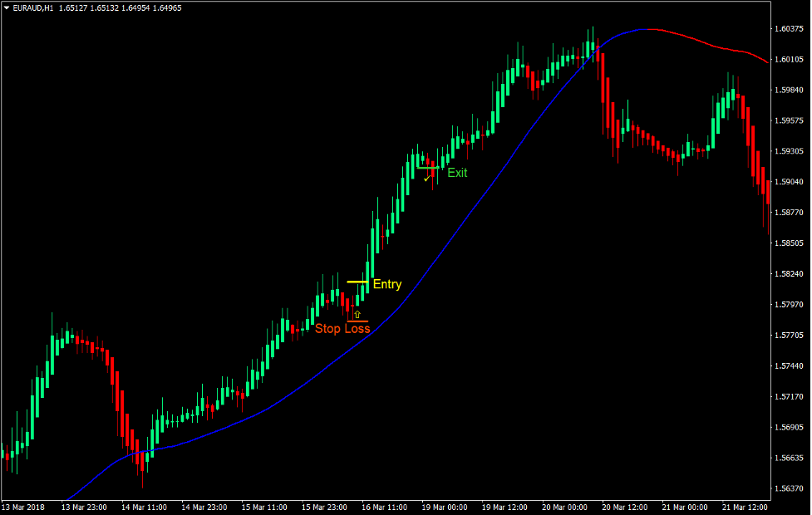Image resolution: width=812 pixels, height=515 pixels.
Task: Click the EURAUD,H1 chart title text
Action: click(x=40, y=8)
